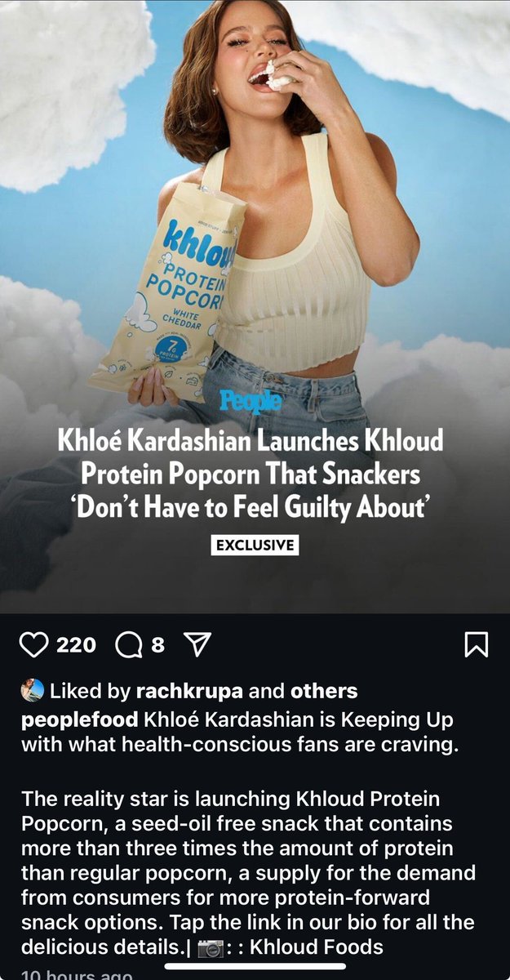Tap the liker's small profile avatar
The height and width of the screenshot is (980, 510).
pos(32,690)
